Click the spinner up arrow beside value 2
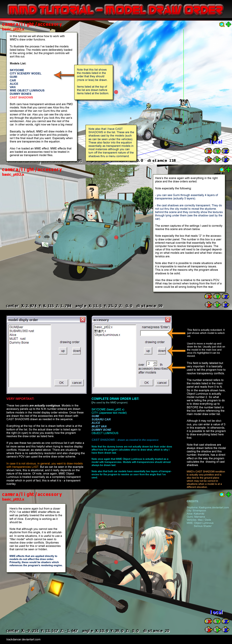The width and height of the screenshot is (232, 644). (155, 362)
